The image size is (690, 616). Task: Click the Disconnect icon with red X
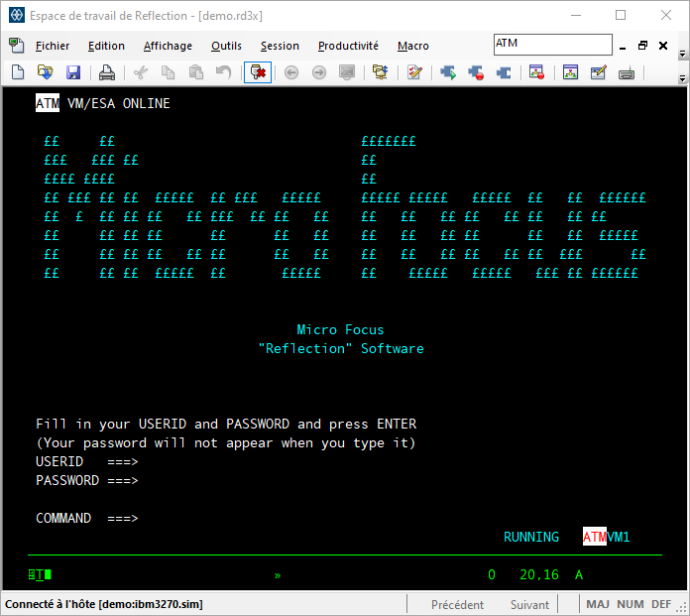258,72
